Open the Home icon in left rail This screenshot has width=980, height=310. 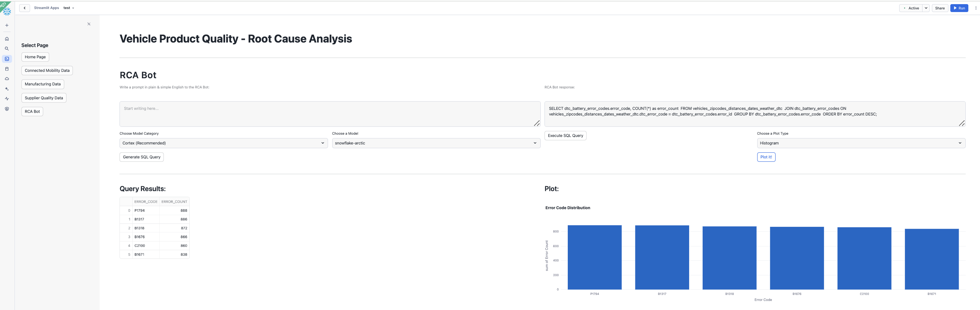7,39
